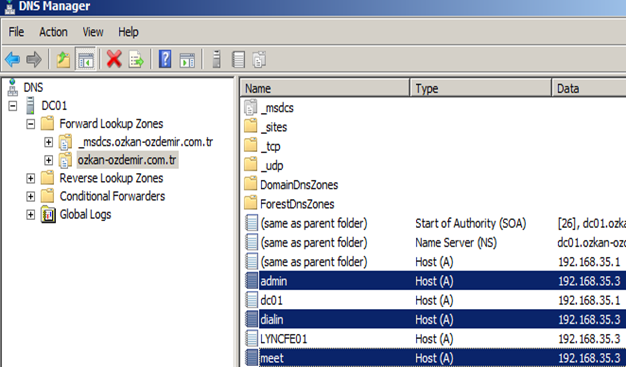Open the Action menu
626x367 pixels.
click(x=53, y=32)
